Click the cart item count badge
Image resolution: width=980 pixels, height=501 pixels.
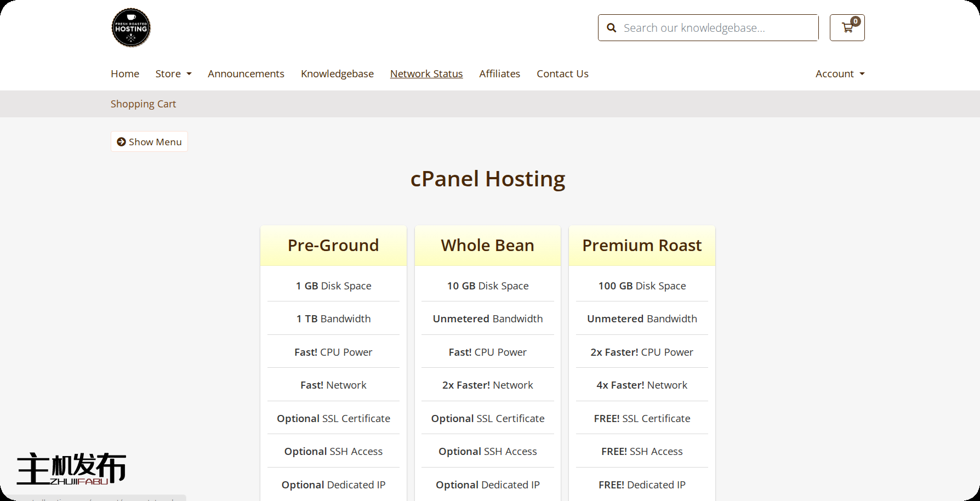click(856, 21)
